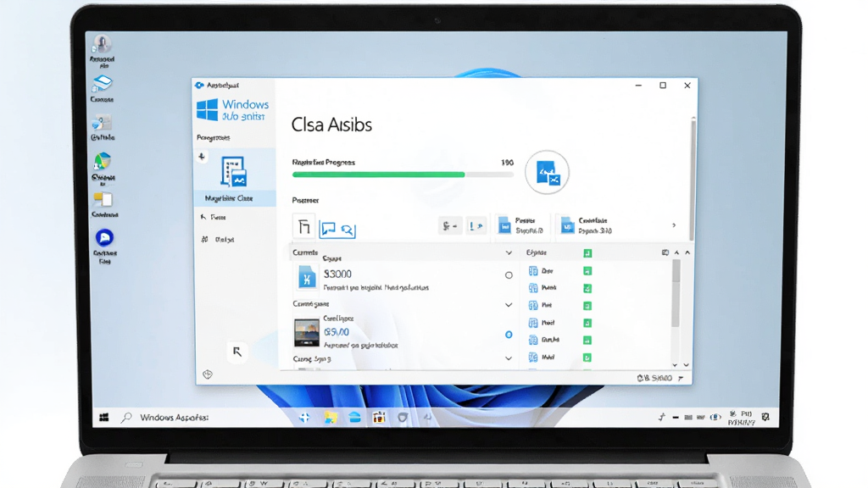Viewport: 868px width, 488px height.
Task: Click the Windows logo in the sidebar
Action: (207, 109)
